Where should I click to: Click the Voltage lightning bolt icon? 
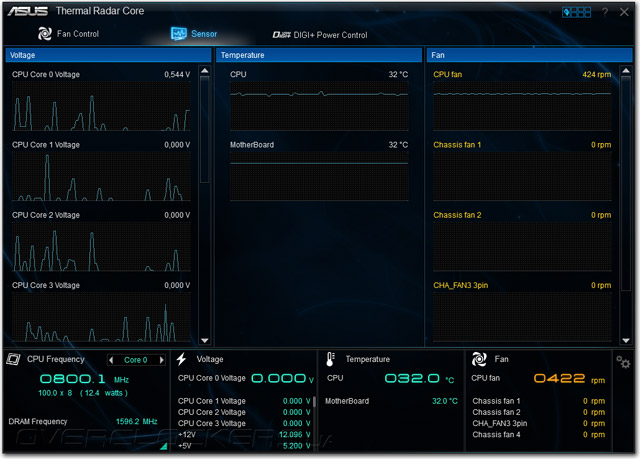point(181,359)
